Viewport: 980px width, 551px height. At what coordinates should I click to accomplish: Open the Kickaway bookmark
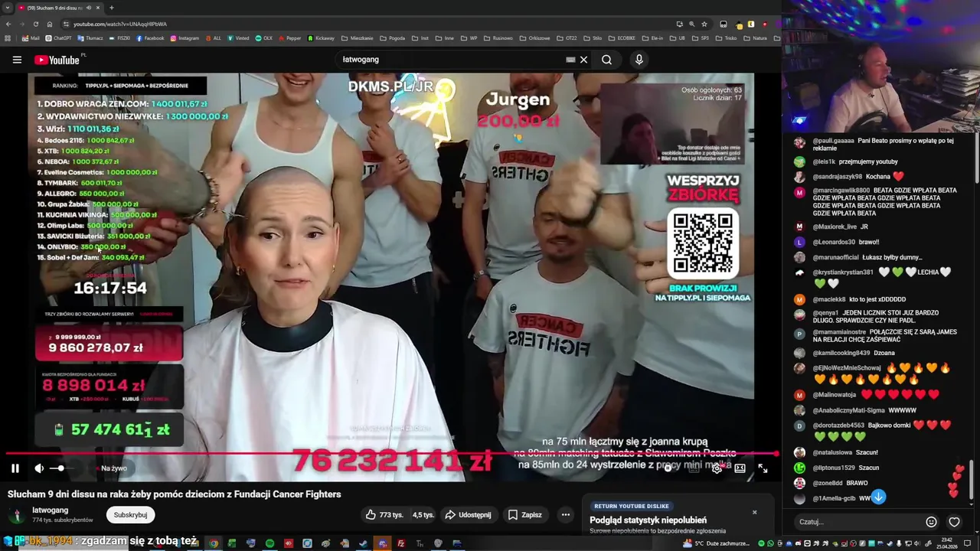point(321,38)
